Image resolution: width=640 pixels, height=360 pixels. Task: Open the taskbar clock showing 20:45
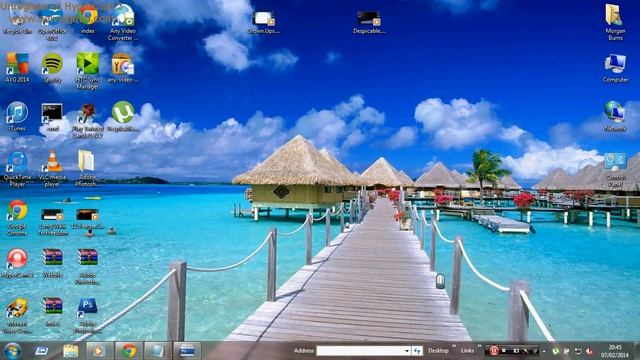coord(614,351)
